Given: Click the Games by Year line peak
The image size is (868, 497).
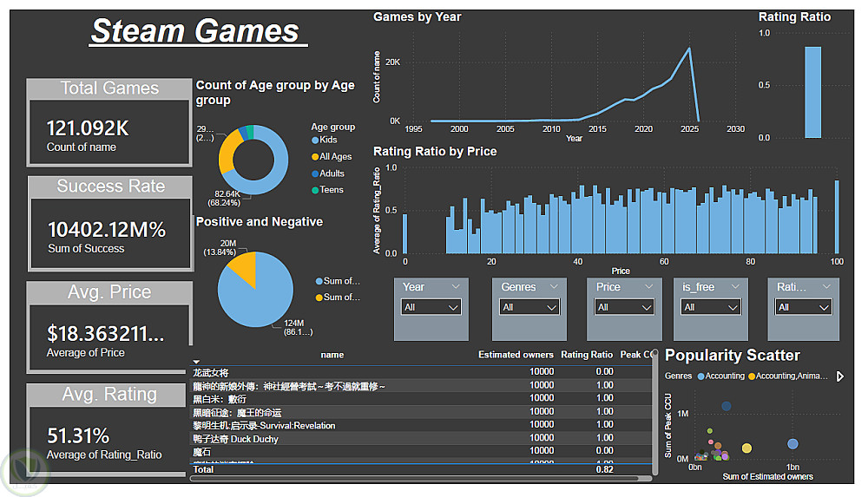Looking at the screenshot, I should [689, 49].
